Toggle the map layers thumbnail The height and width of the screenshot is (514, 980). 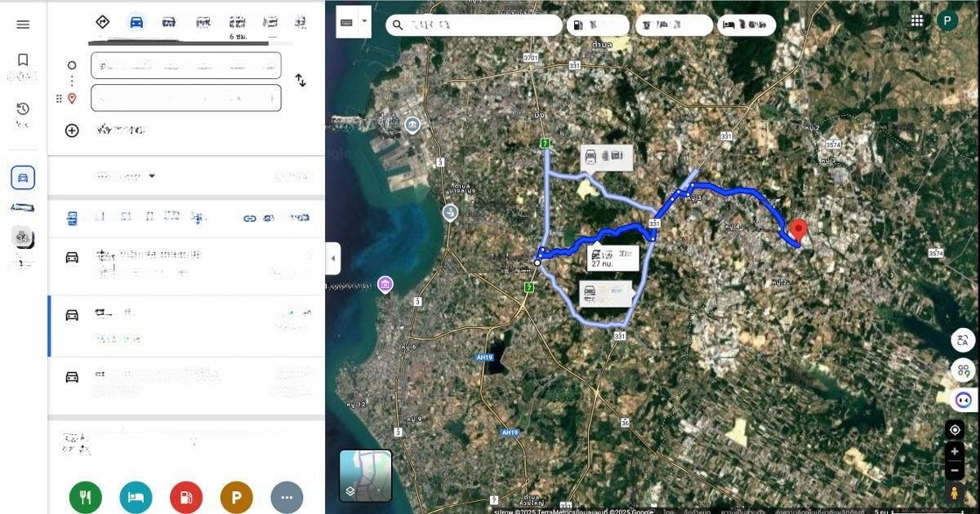[365, 476]
